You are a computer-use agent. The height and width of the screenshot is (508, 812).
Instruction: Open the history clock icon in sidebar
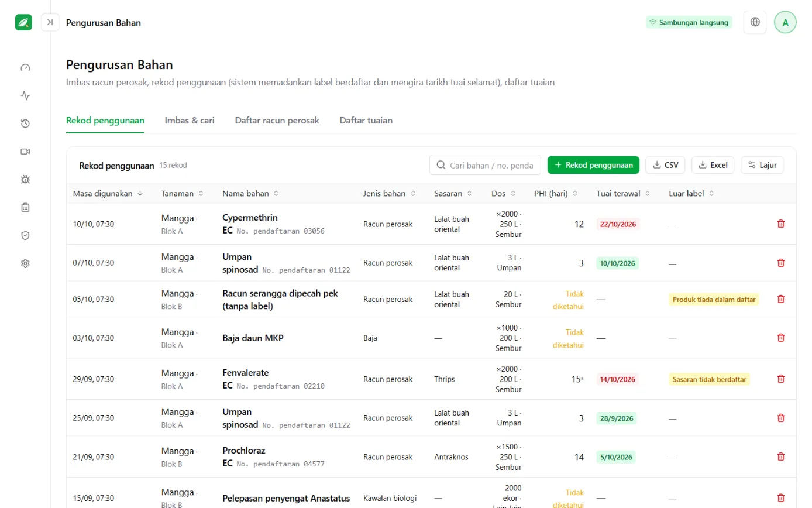tap(25, 123)
